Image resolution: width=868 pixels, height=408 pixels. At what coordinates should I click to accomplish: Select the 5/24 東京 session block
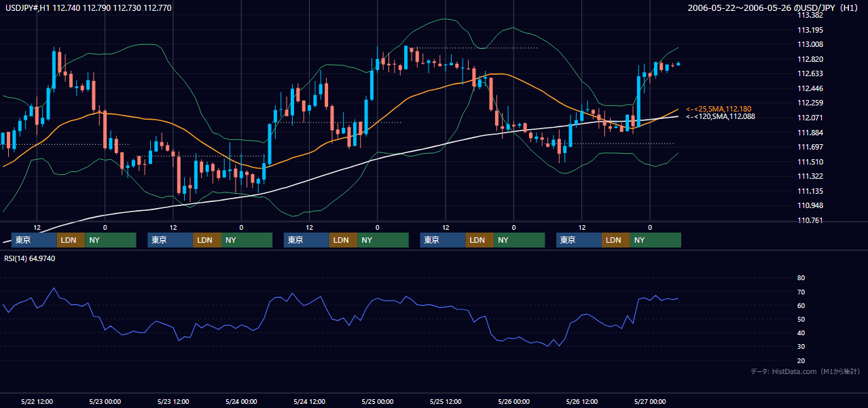[306, 240]
